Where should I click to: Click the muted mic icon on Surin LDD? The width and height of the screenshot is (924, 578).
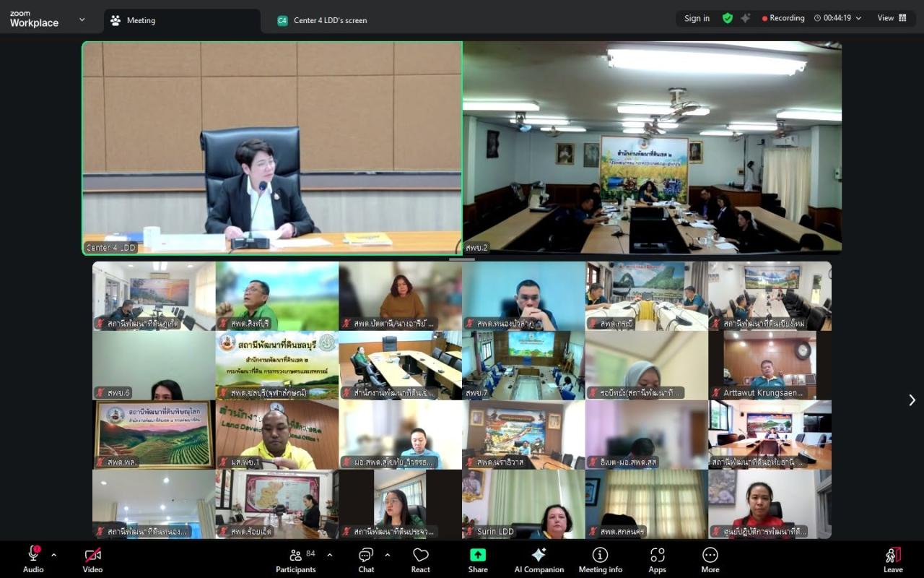470,532
